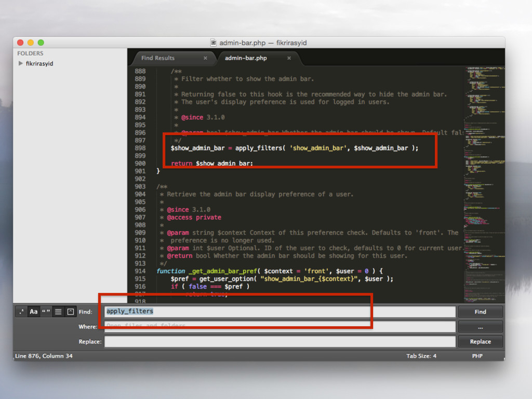Screen dimensions: 532x399
Task: Click 'return $show_admin_bar;' on line 900
Action: point(212,164)
